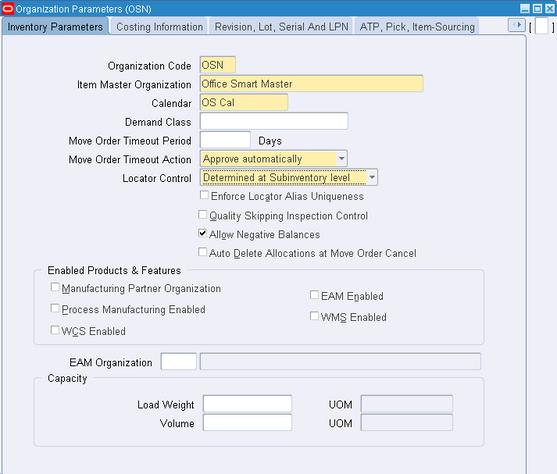Screen dimensions: 557x474
Task: Maximize the Organization Parameters window
Action: (537, 9)
